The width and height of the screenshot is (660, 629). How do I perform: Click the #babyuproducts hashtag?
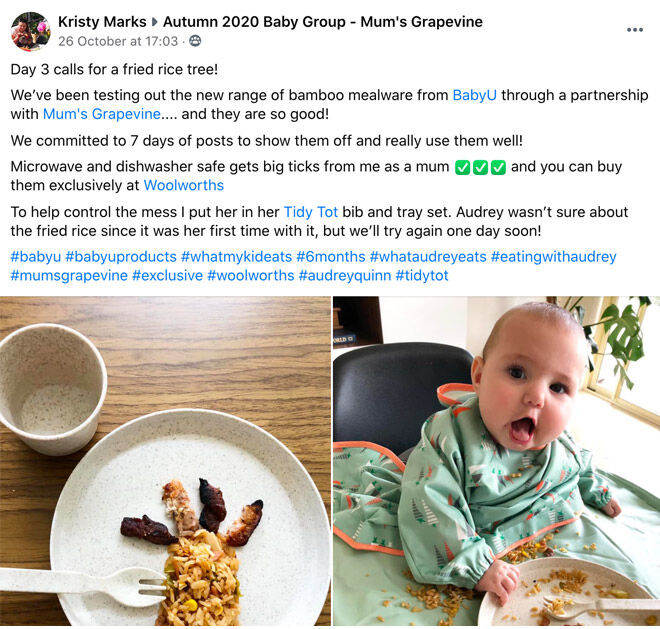121,256
